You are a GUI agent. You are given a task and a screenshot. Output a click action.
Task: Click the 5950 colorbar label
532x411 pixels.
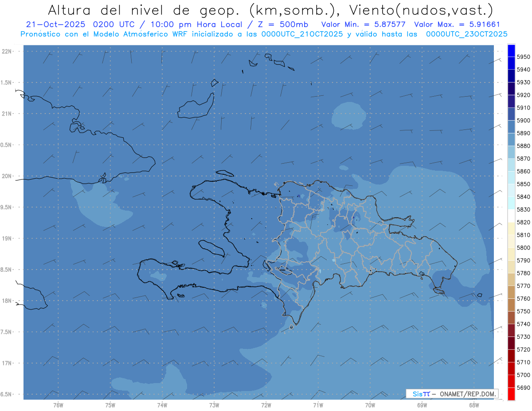click(523, 57)
